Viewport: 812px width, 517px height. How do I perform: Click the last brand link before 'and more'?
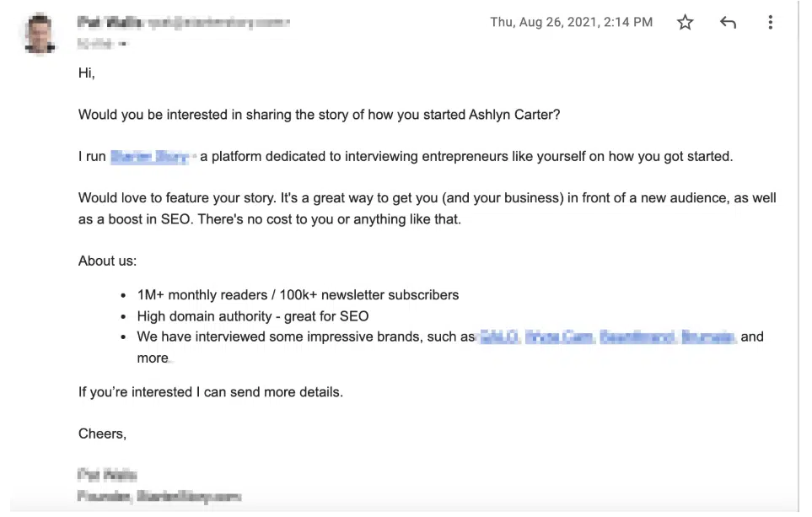pos(708,336)
